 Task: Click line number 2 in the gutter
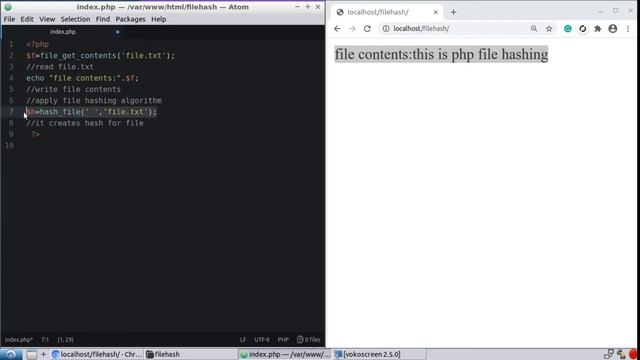point(11,56)
